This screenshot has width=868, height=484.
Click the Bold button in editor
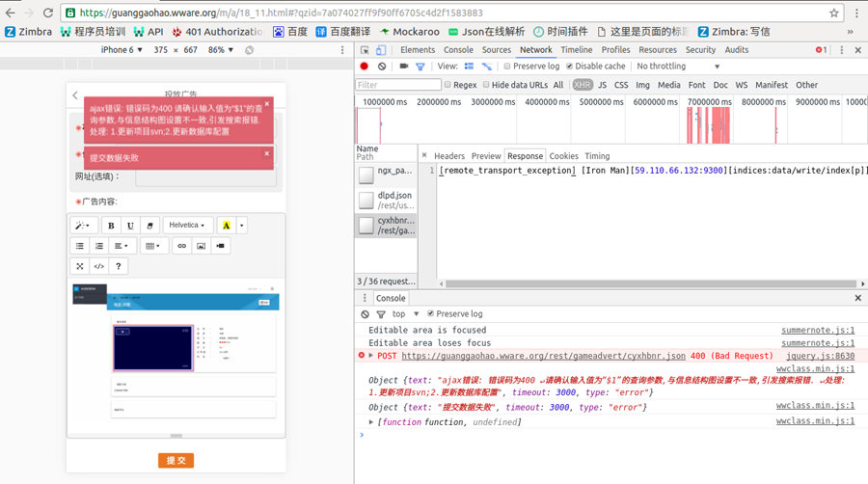coord(111,226)
